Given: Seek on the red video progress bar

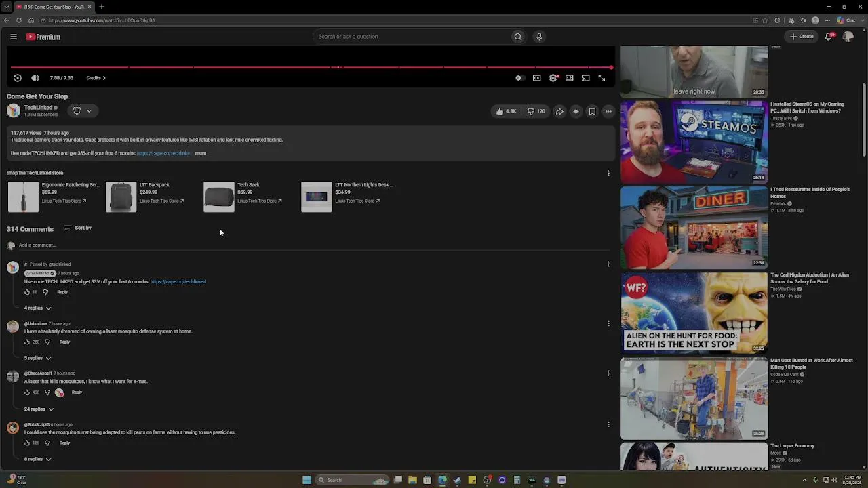Looking at the screenshot, I should [312, 68].
